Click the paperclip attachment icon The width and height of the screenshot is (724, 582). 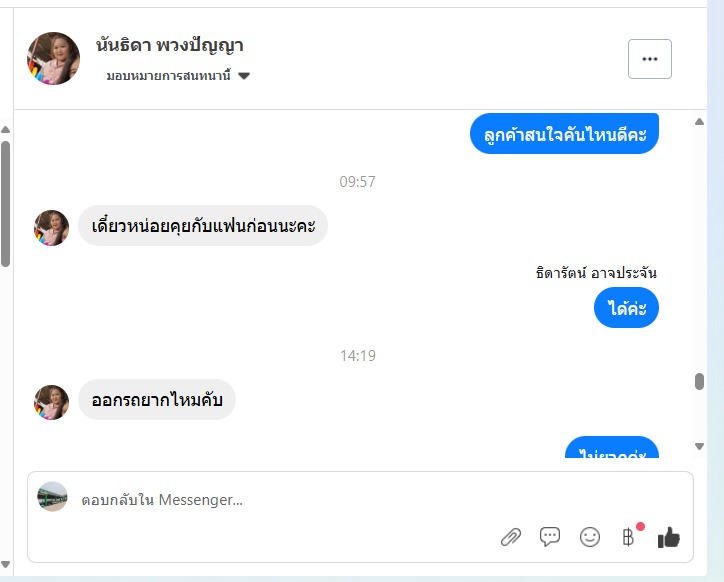(511, 537)
